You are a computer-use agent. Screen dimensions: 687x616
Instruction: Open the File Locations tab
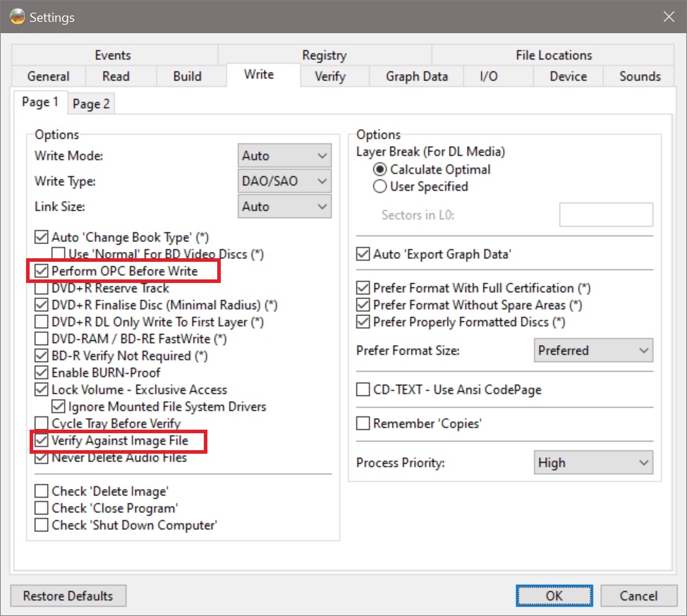[x=554, y=55]
